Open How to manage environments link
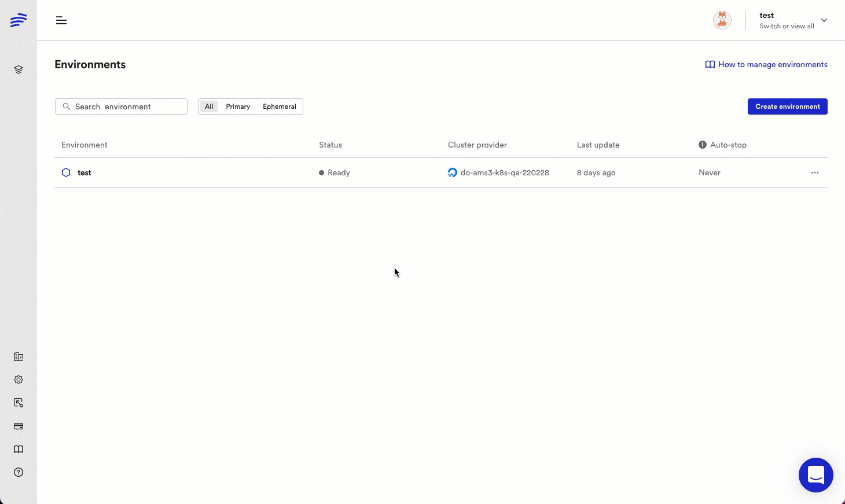845x504 pixels. tap(773, 64)
